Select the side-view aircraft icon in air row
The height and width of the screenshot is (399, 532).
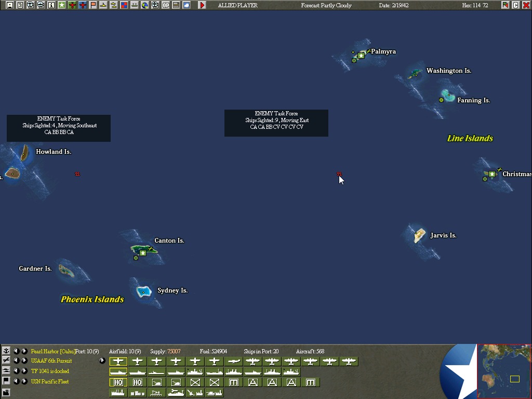pyautogui.click(x=234, y=362)
